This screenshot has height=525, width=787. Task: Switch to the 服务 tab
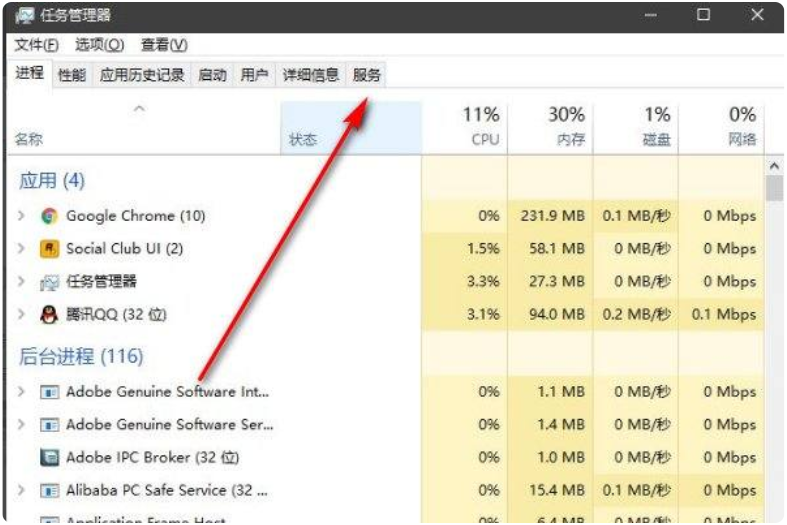366,75
